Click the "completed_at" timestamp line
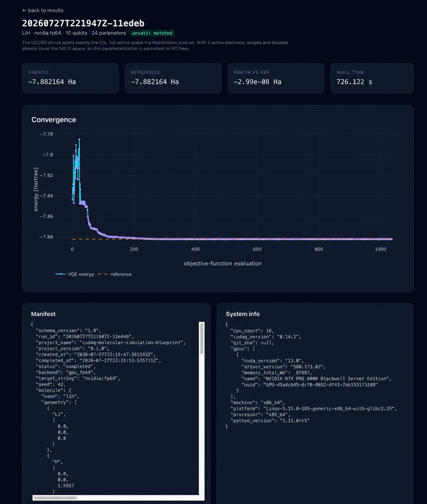427x504 pixels. (x=98, y=360)
